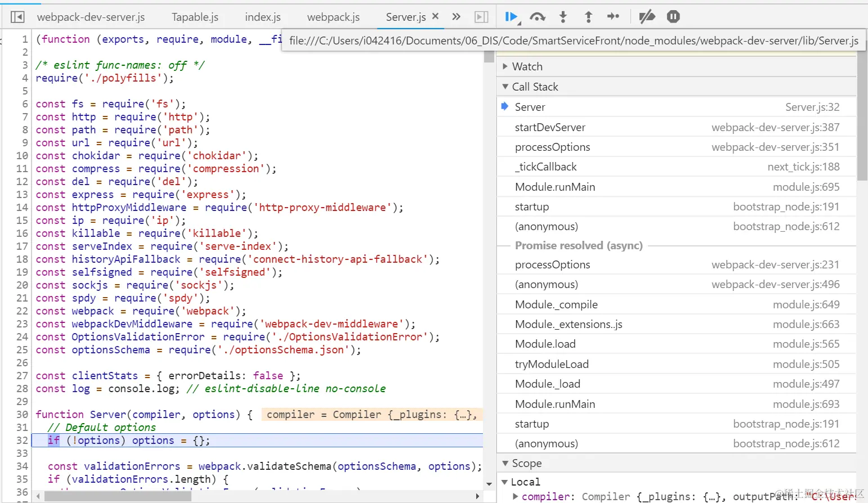868x503 pixels.
Task: Show more tabs with the chevron icon
Action: point(457,17)
